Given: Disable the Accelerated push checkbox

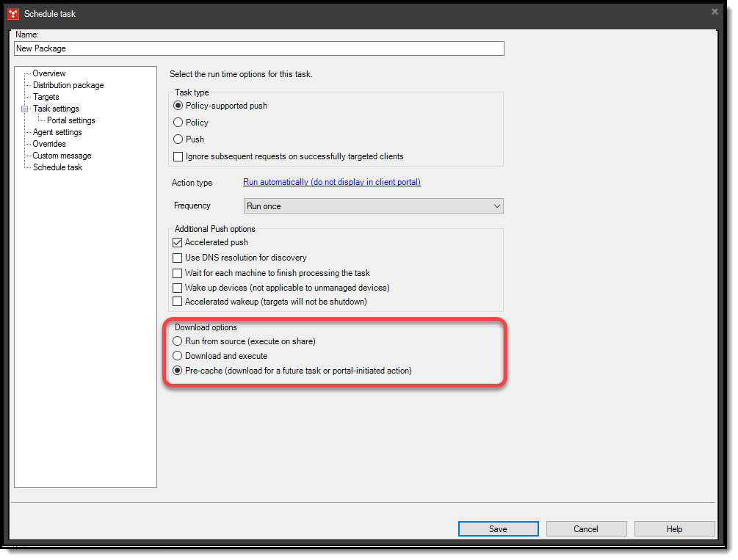Looking at the screenshot, I should click(177, 242).
